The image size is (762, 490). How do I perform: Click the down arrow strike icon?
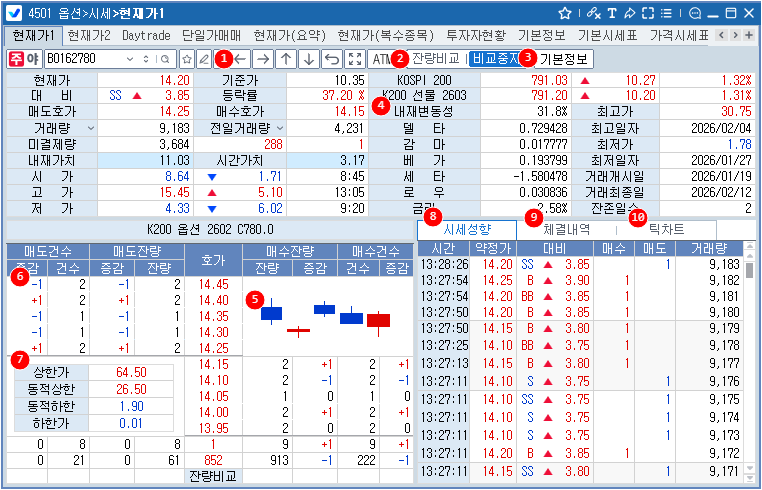[309, 59]
